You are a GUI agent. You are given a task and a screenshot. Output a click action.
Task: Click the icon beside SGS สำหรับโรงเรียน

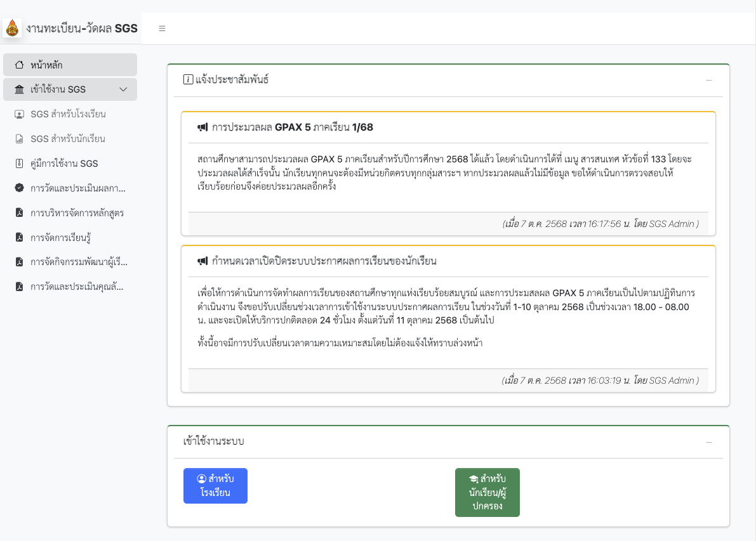tap(19, 114)
